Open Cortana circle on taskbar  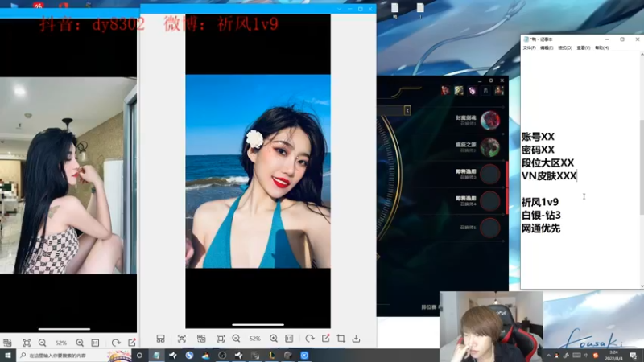139,356
